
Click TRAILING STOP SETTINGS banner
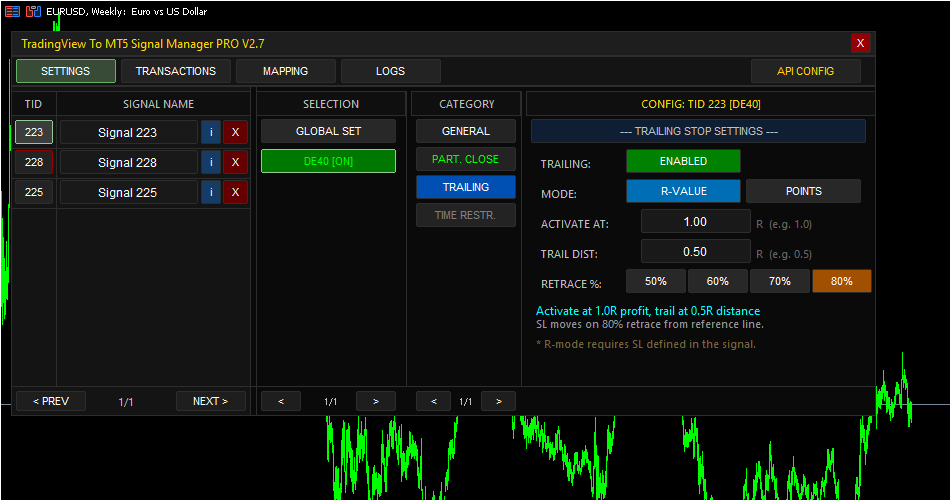point(699,131)
